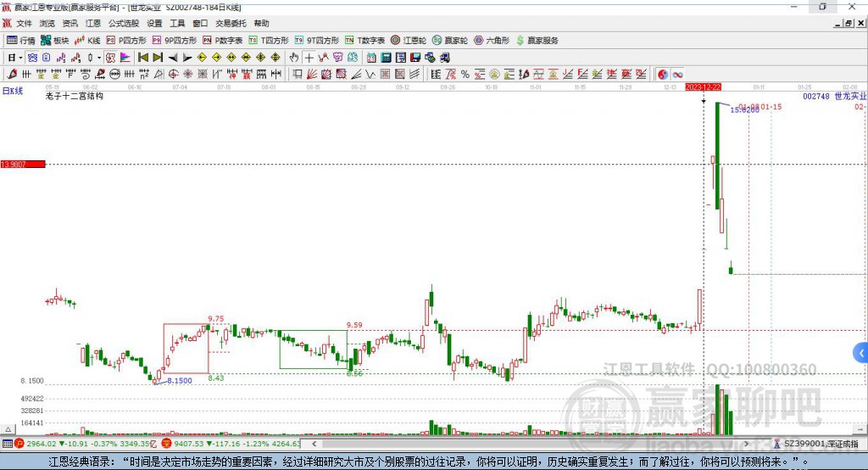
Task: Open the T四方形 tool
Action: point(269,41)
